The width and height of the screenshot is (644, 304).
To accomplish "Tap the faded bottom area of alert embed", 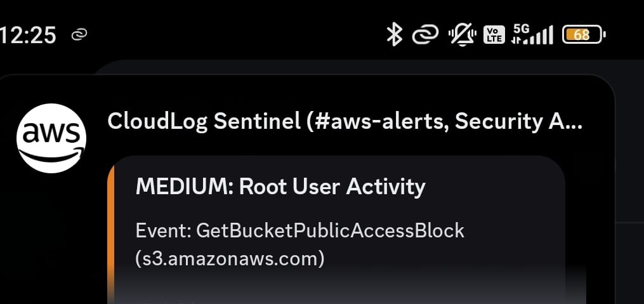I will coord(336,289).
